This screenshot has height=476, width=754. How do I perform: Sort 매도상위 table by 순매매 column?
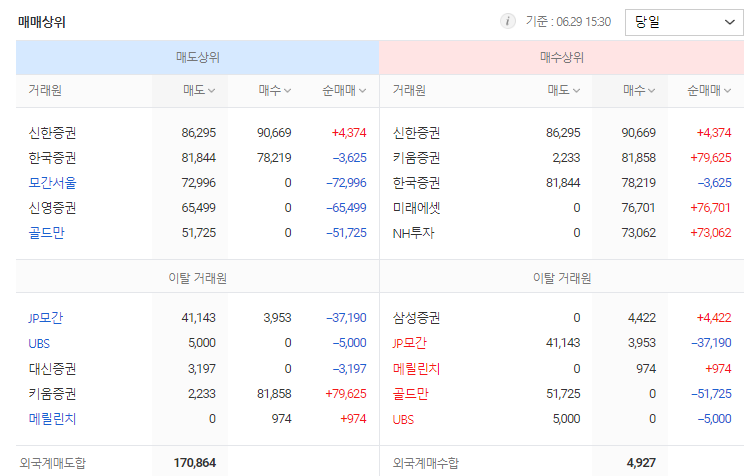(x=344, y=90)
